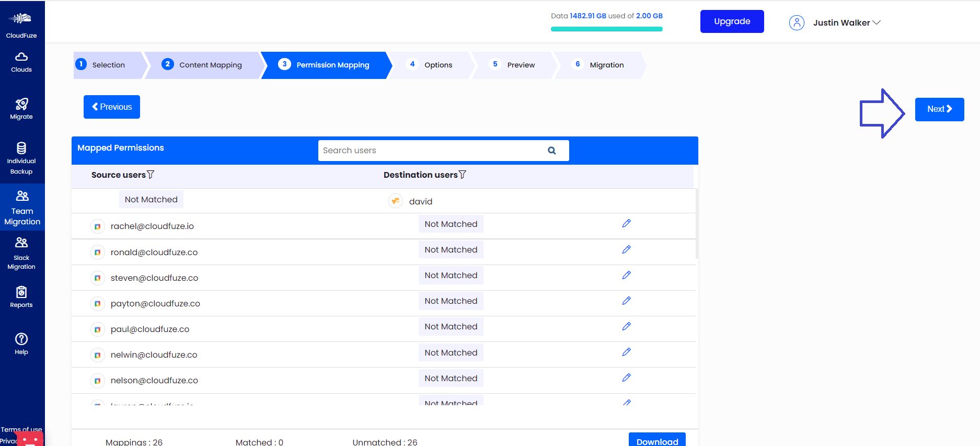Click the Next button

[x=939, y=109]
